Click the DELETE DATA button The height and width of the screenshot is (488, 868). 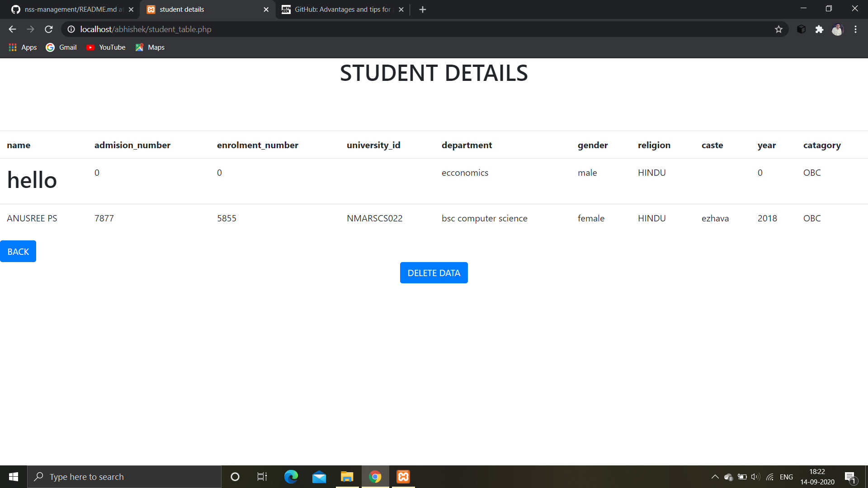[x=434, y=272]
